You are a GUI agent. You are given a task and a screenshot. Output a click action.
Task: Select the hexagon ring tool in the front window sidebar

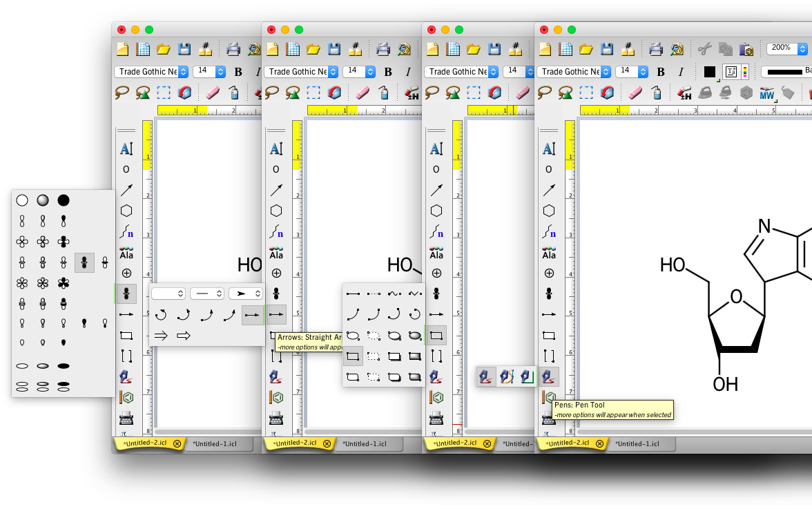point(549,211)
